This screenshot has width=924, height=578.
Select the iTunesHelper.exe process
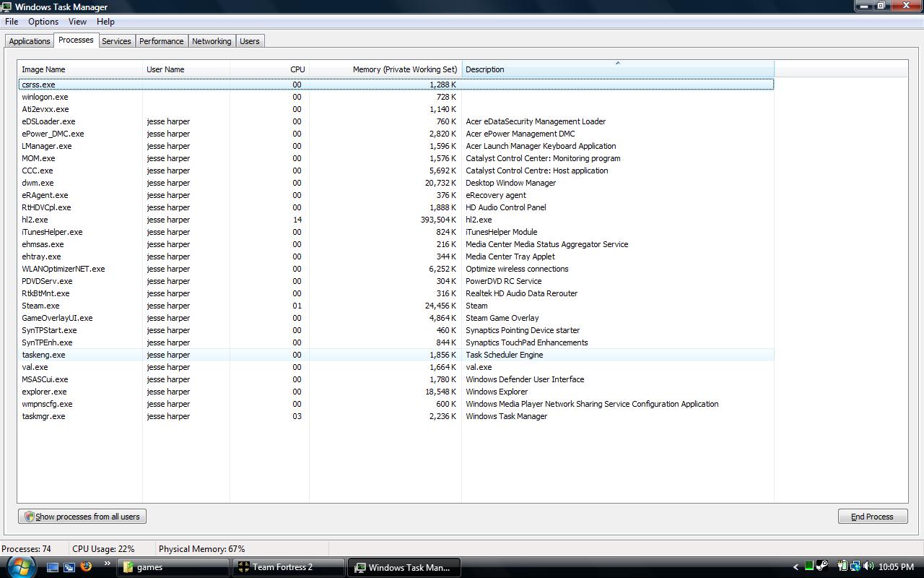click(396, 232)
